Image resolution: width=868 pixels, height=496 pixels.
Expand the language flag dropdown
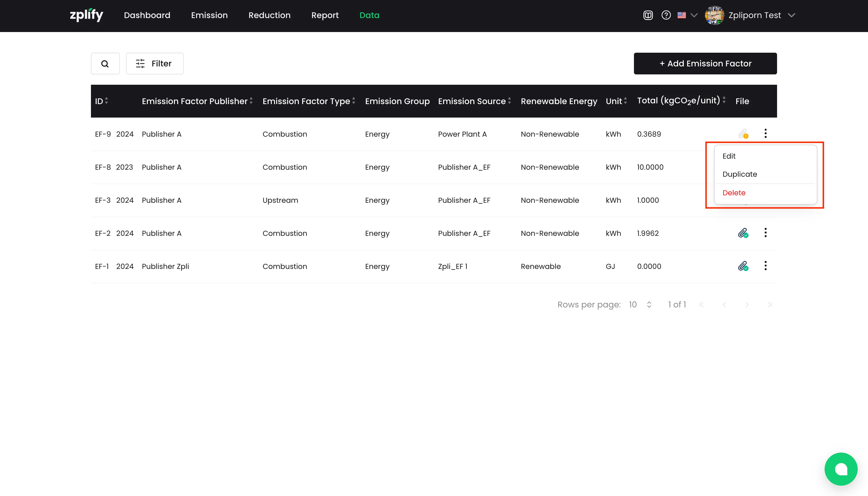pos(687,15)
